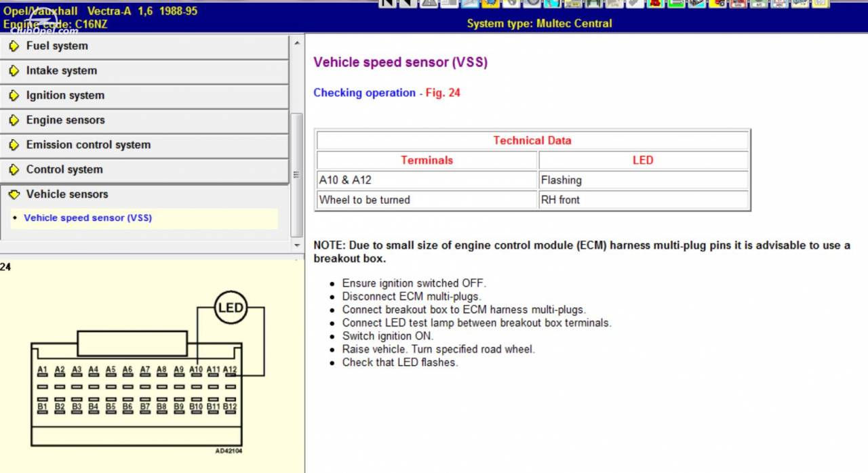
Task: Click pin B1 in the connector diagram
Action: point(42,408)
